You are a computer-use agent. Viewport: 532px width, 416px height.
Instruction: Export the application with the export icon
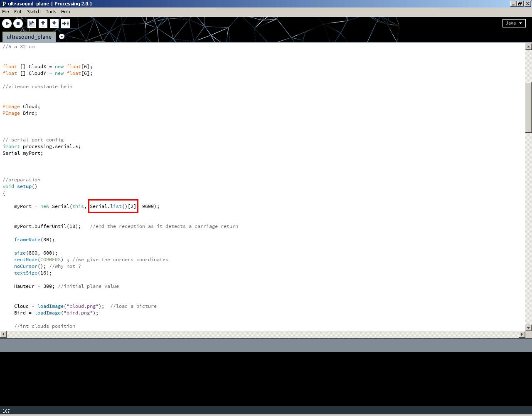coord(65,23)
